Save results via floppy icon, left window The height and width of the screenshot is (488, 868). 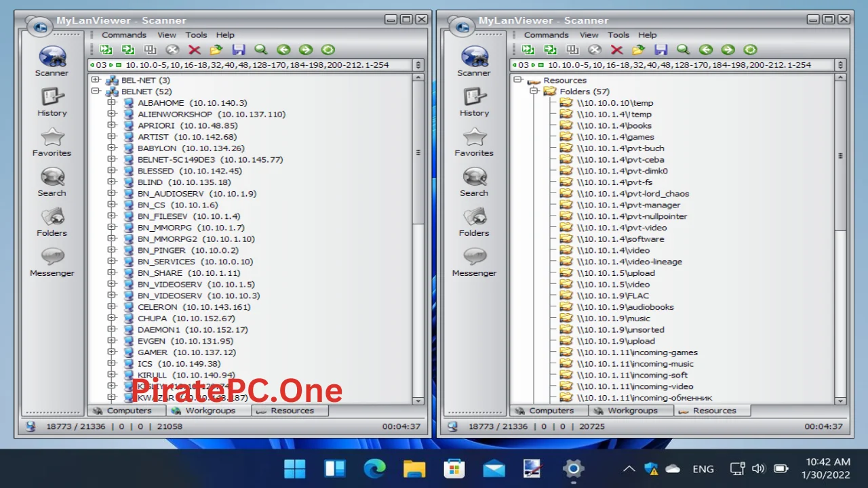[x=239, y=49]
